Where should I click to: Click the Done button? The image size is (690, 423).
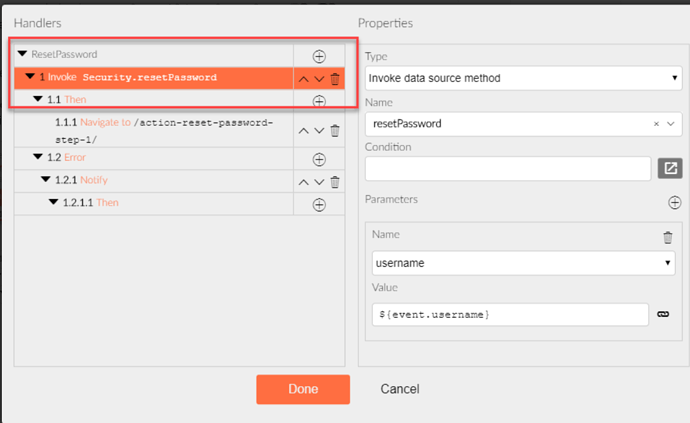[x=303, y=389]
